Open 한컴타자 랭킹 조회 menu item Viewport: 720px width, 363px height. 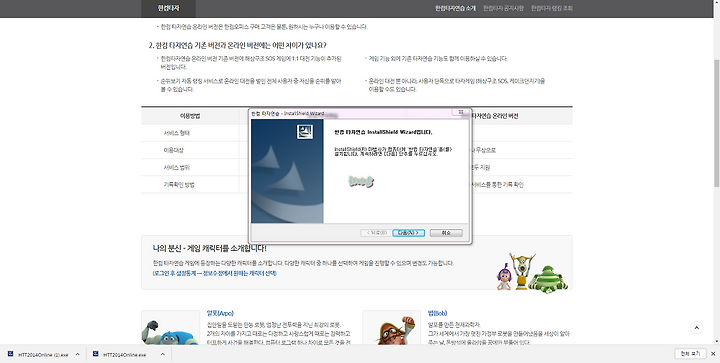click(551, 8)
